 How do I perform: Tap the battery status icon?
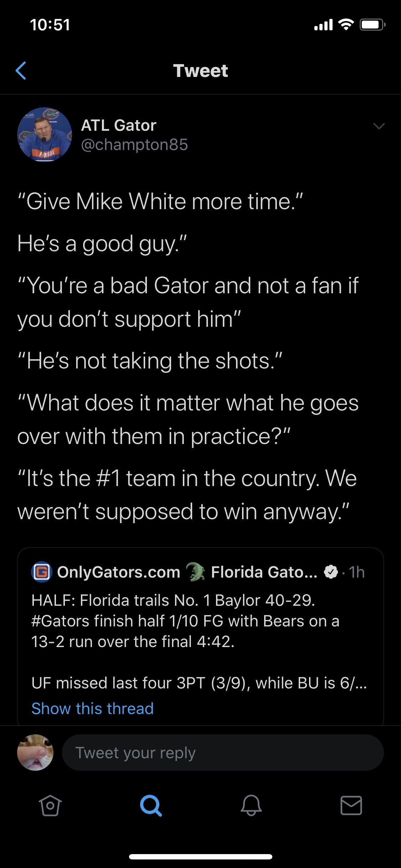coord(372,25)
